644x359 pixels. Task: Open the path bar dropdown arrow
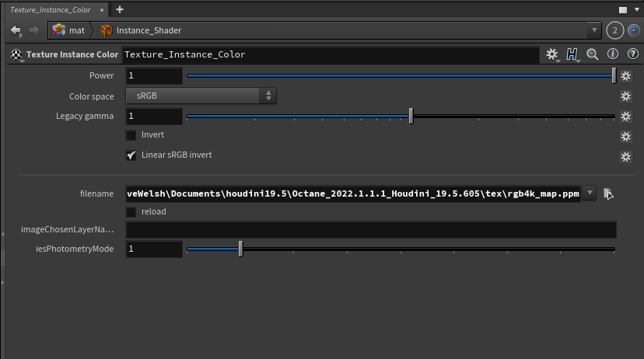pos(594,30)
